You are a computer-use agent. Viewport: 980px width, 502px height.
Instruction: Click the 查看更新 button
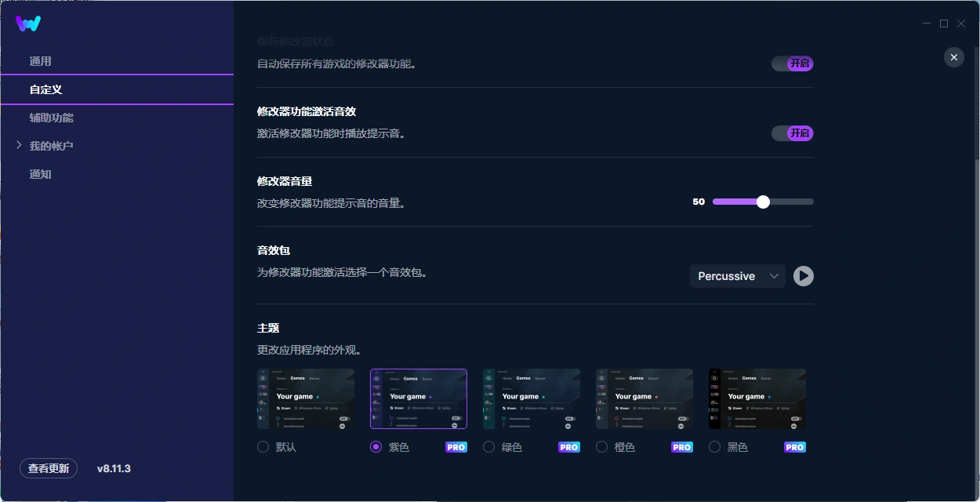[x=49, y=468]
